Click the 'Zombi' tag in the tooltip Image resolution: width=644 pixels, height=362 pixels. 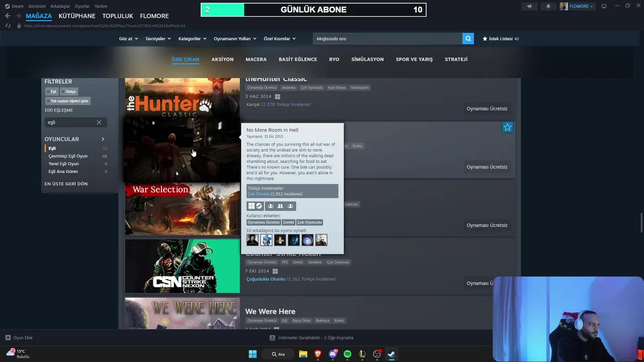click(x=288, y=222)
